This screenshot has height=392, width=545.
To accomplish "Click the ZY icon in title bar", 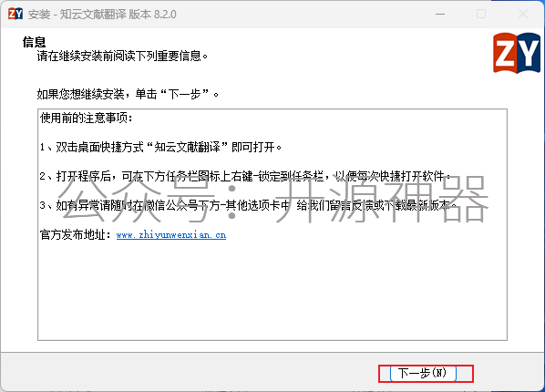I will (x=15, y=15).
